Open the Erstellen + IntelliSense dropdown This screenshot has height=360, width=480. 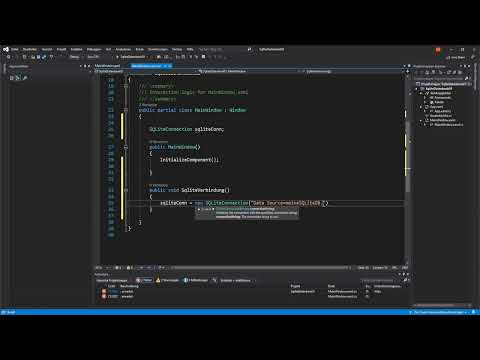click(x=237, y=280)
